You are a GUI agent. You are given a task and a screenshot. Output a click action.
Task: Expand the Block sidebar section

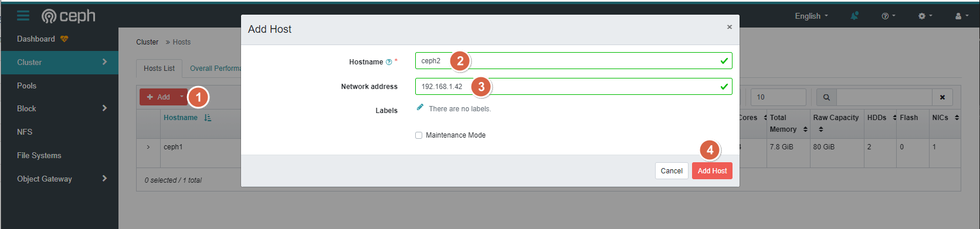click(x=59, y=108)
